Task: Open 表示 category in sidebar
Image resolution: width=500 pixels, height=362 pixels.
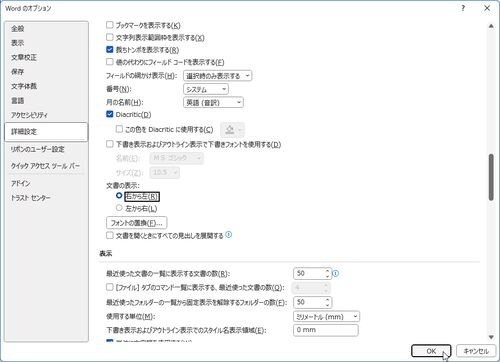Action: pos(46,43)
